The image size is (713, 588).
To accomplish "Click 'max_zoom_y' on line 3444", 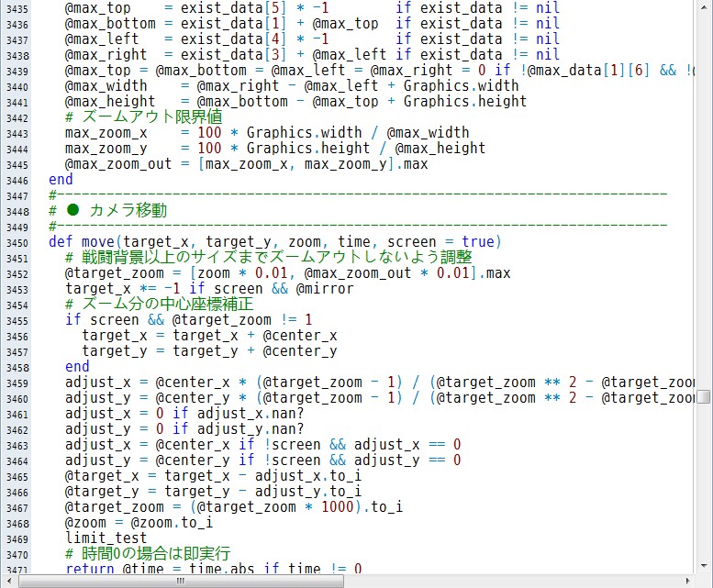I will coord(106,148).
